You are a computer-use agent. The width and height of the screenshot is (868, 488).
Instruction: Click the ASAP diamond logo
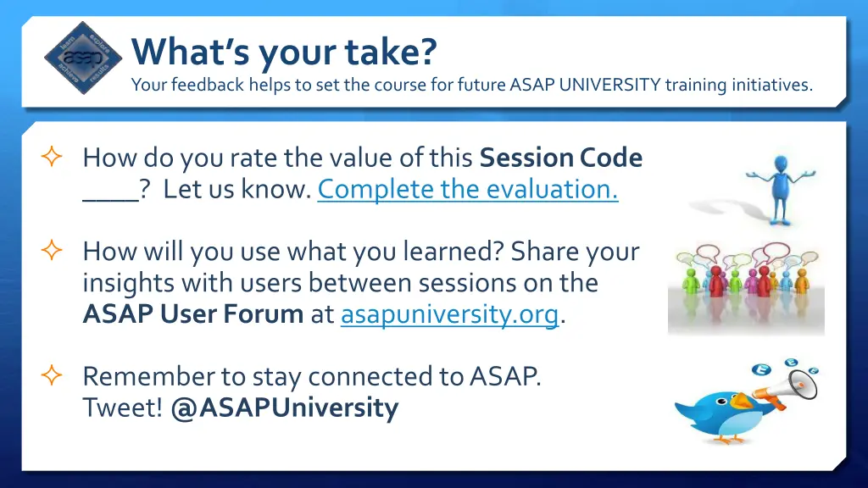83,58
